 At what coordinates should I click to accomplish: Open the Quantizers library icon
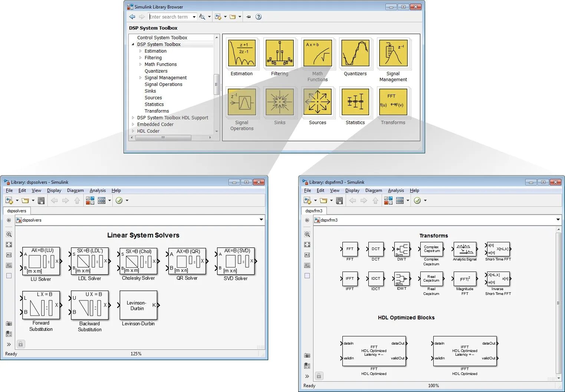tap(355, 53)
